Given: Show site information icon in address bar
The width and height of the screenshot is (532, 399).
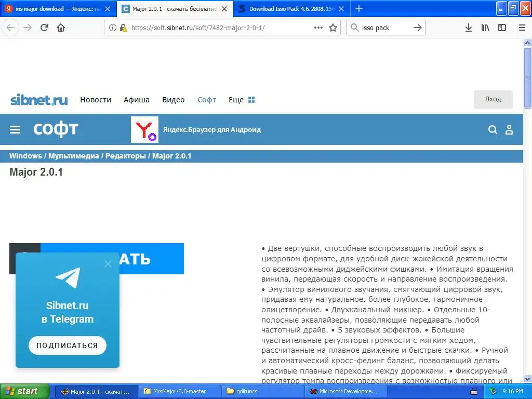Looking at the screenshot, I should pyautogui.click(x=113, y=28).
